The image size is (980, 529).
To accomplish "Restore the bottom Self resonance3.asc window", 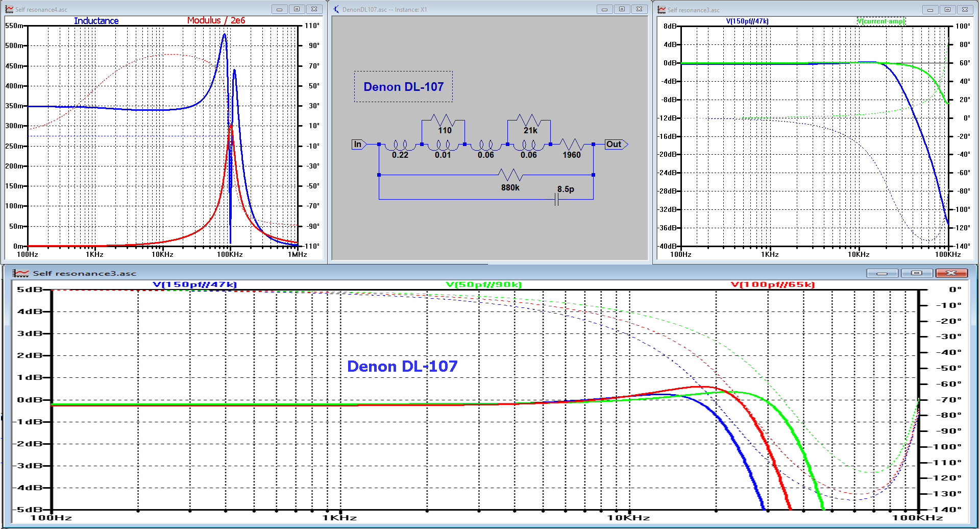I will coord(917,273).
